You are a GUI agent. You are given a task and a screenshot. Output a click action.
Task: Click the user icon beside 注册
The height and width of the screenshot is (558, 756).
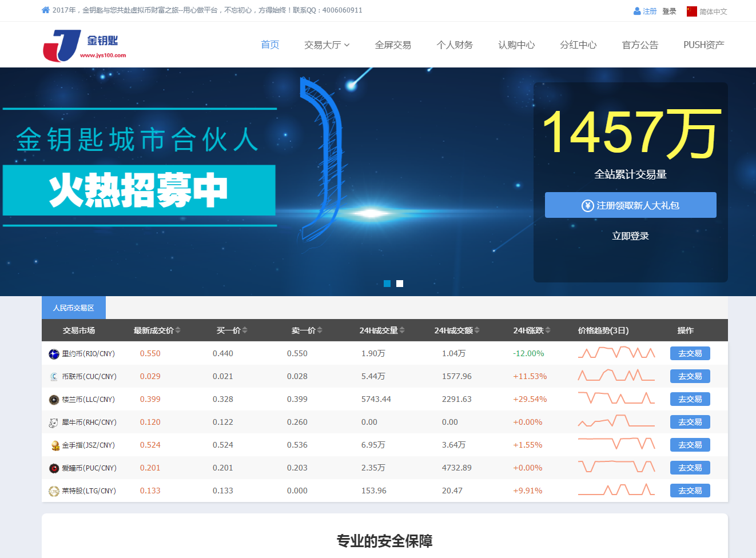636,10
